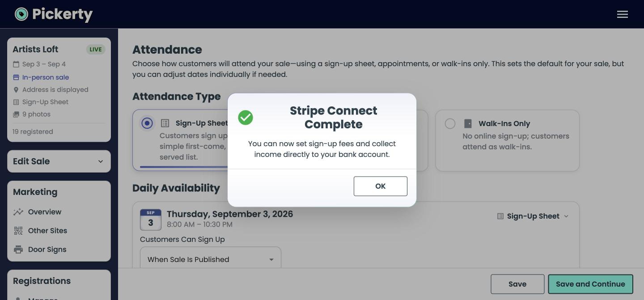Click Save and Continue
The image size is (644, 300).
click(590, 284)
